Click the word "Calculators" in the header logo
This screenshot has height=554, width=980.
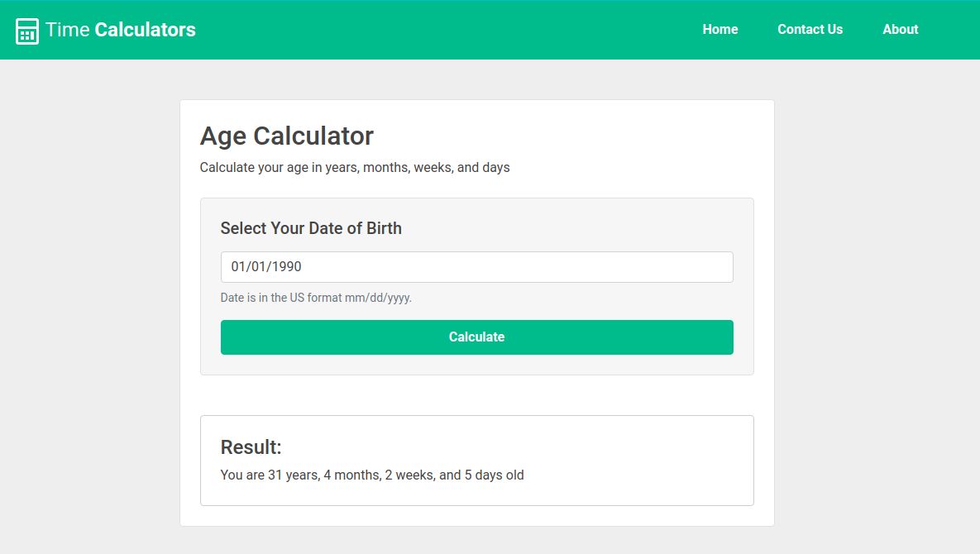click(146, 30)
